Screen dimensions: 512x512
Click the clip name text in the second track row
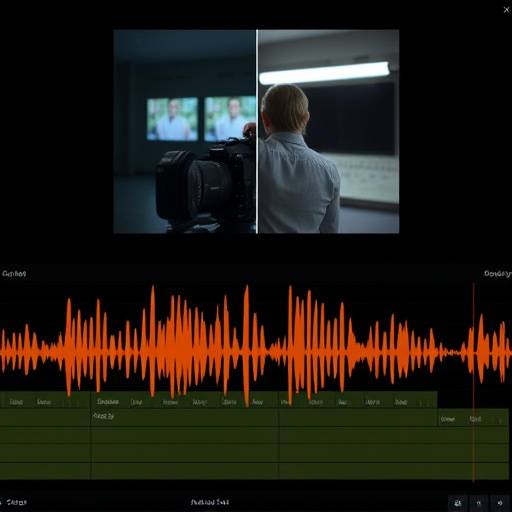pos(103,416)
